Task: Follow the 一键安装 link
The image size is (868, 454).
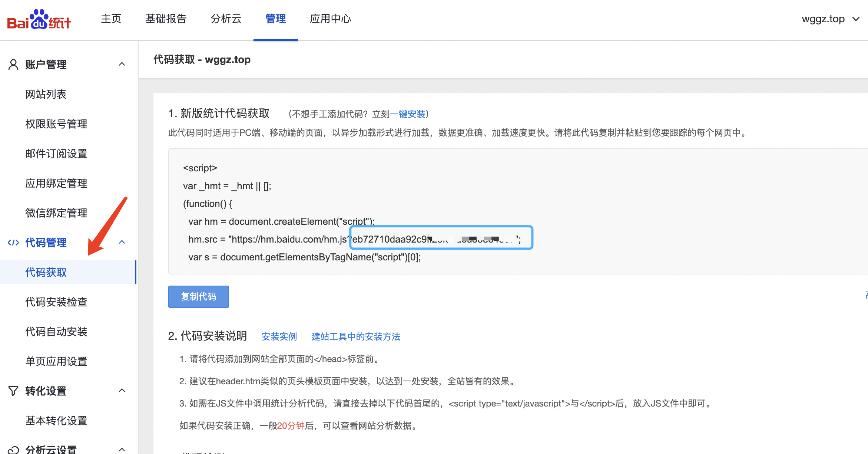Action: (x=407, y=114)
